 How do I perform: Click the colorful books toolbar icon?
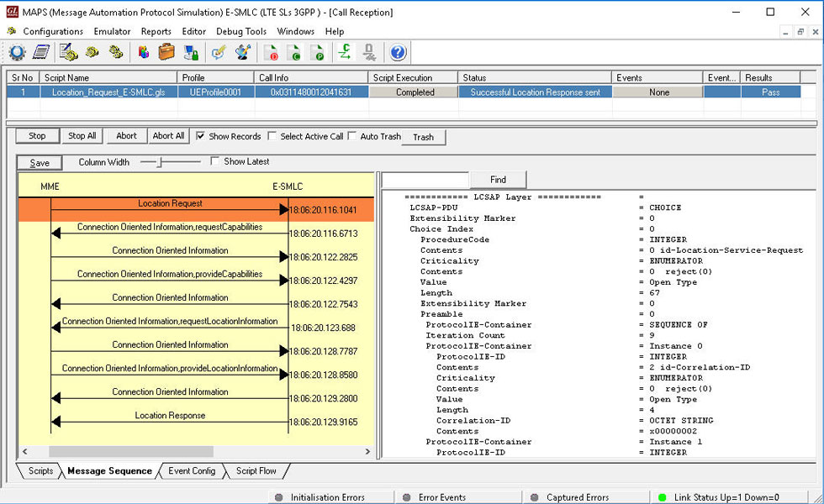tap(143, 52)
